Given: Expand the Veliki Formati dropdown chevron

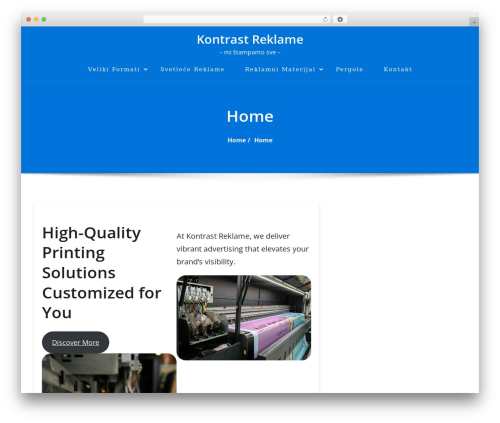Looking at the screenshot, I should (146, 69).
